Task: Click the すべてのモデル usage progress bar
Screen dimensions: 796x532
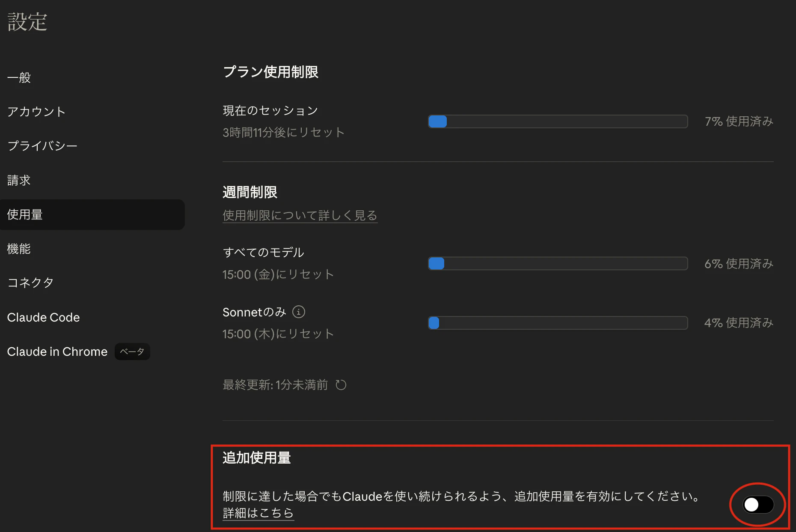Action: point(558,263)
